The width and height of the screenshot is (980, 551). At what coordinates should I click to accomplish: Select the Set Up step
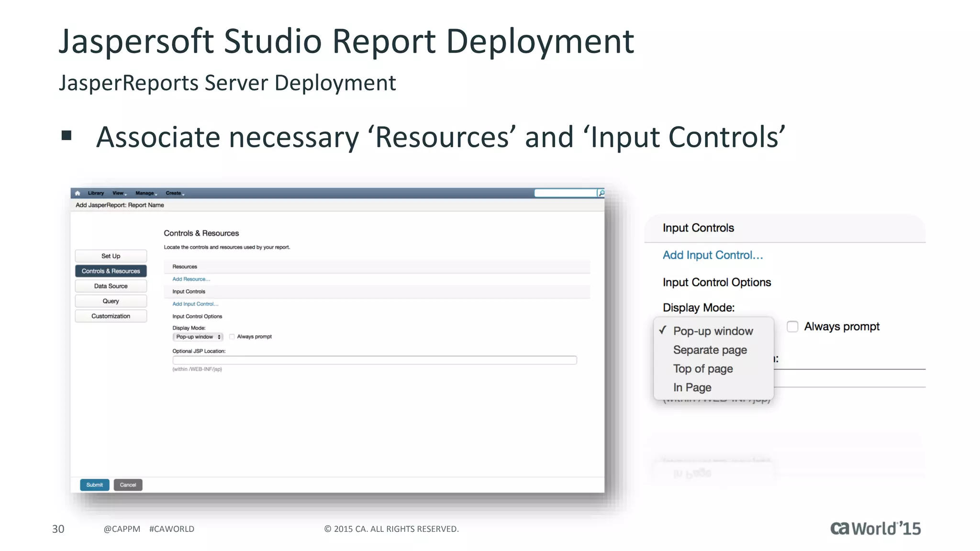[111, 256]
